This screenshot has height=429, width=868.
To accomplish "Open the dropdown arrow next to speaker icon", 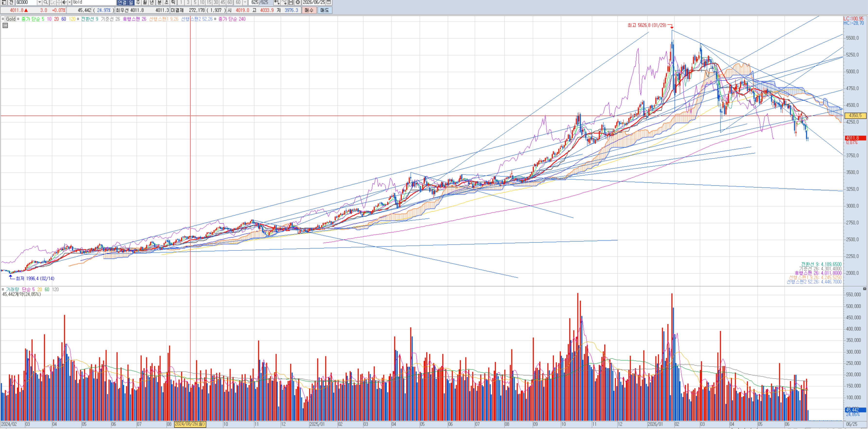I will [70, 2].
